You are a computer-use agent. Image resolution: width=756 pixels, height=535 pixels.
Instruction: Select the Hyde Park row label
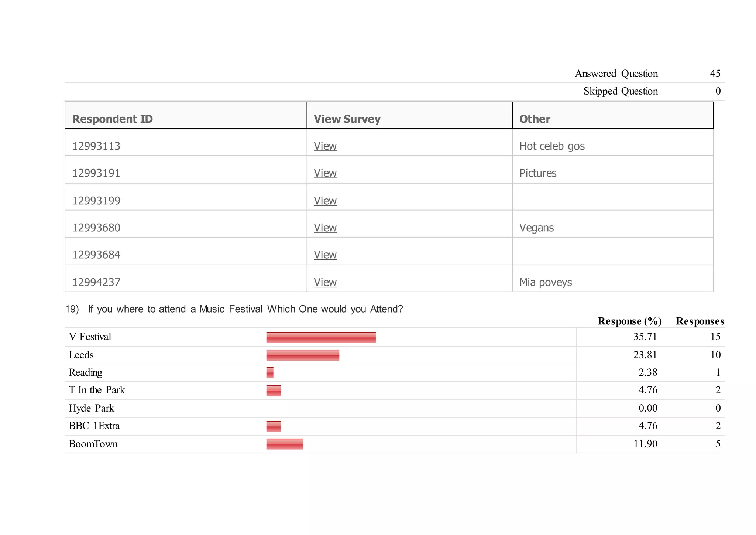click(x=92, y=408)
